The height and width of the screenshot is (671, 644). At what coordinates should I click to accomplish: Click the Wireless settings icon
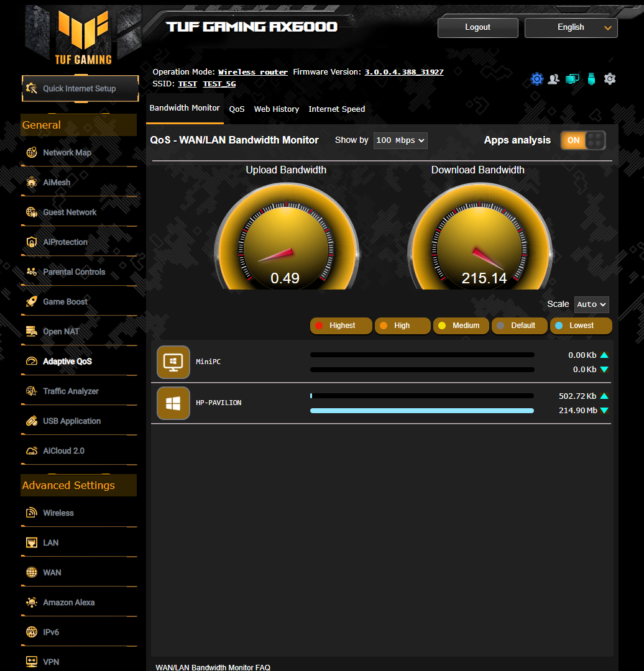(x=32, y=513)
